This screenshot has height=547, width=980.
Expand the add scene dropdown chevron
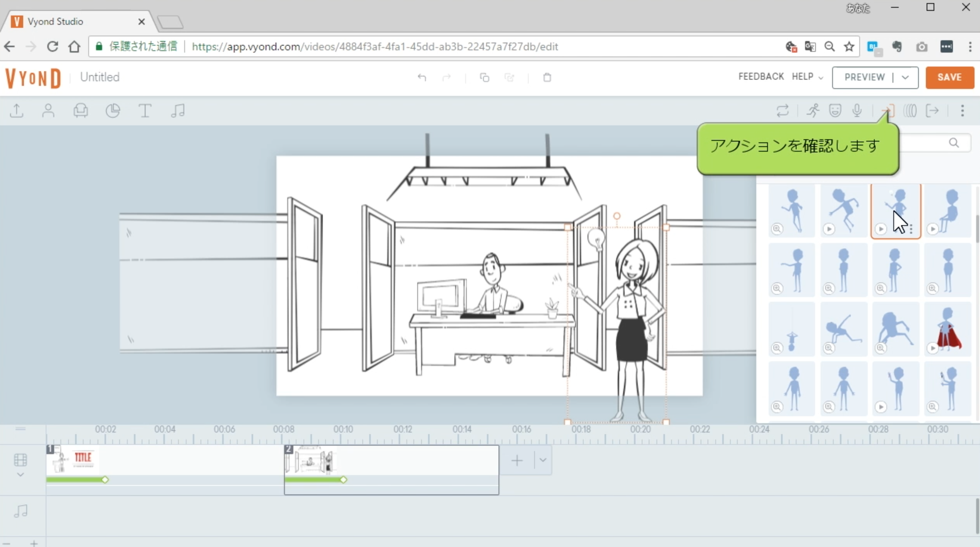pos(543,460)
